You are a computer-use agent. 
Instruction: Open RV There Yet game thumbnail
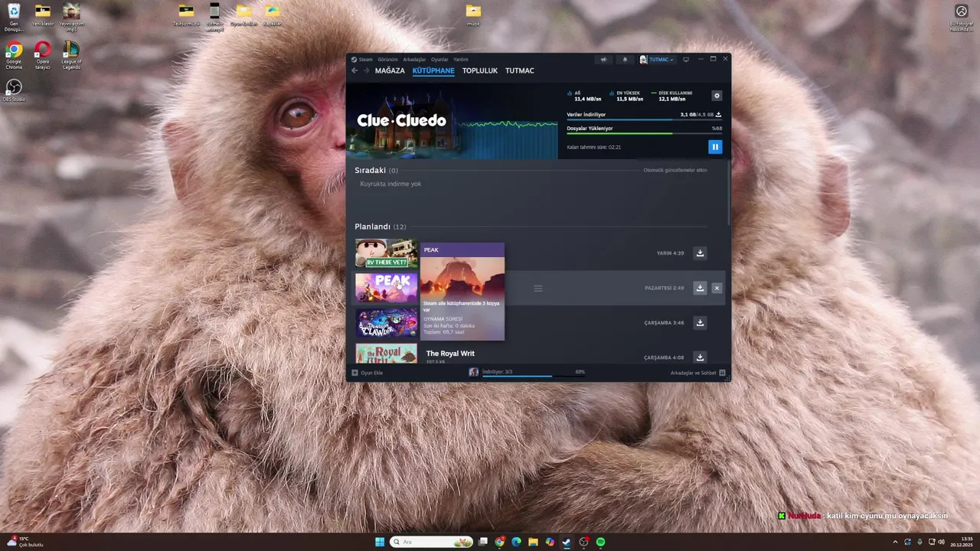(x=386, y=253)
